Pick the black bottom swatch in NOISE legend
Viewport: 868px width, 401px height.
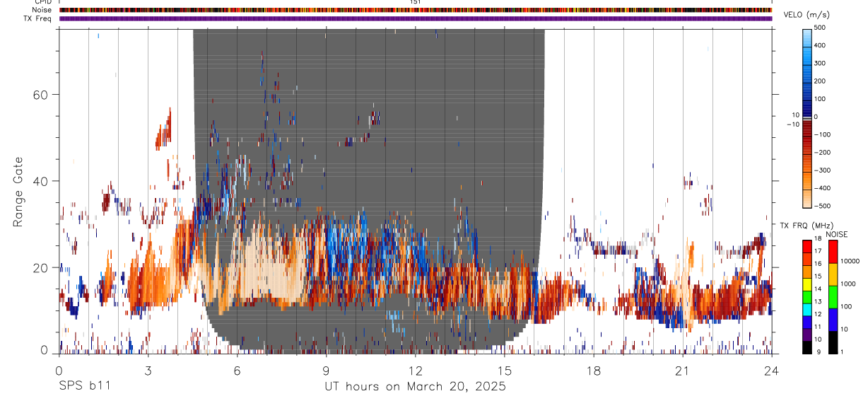(833, 342)
